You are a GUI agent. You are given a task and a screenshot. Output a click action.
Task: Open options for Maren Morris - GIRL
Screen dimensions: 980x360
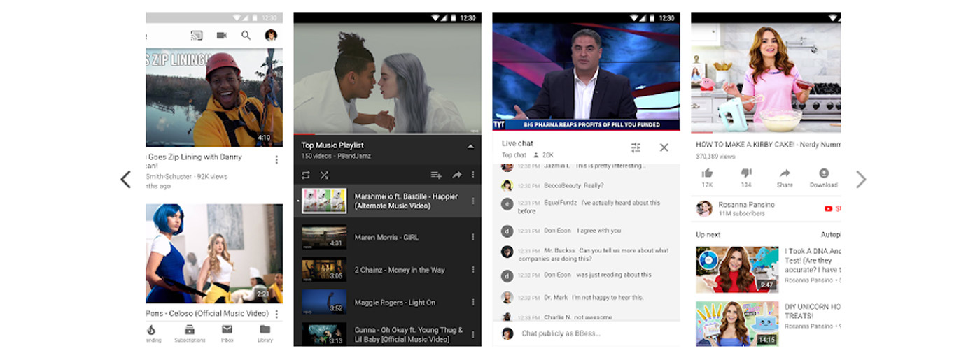pos(473,237)
